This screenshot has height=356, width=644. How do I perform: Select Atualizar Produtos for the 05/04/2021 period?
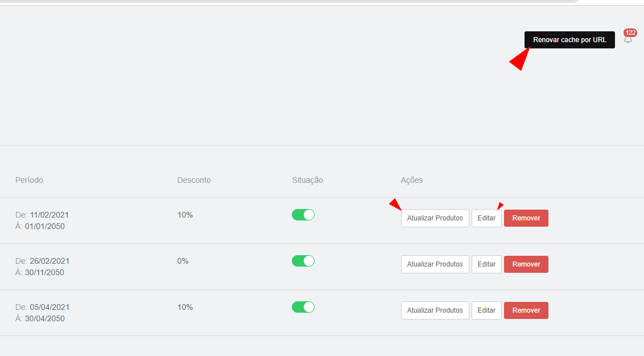pos(435,310)
